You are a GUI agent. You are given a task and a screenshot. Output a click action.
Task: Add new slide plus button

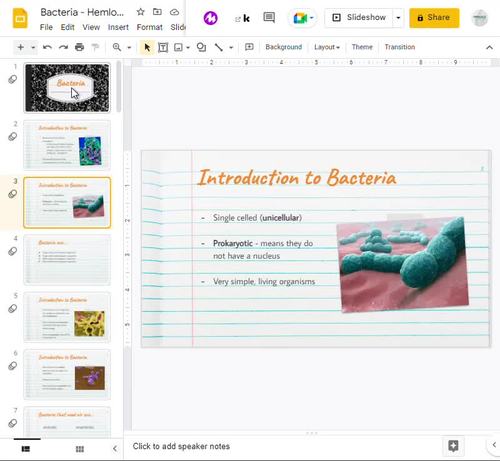[21, 47]
